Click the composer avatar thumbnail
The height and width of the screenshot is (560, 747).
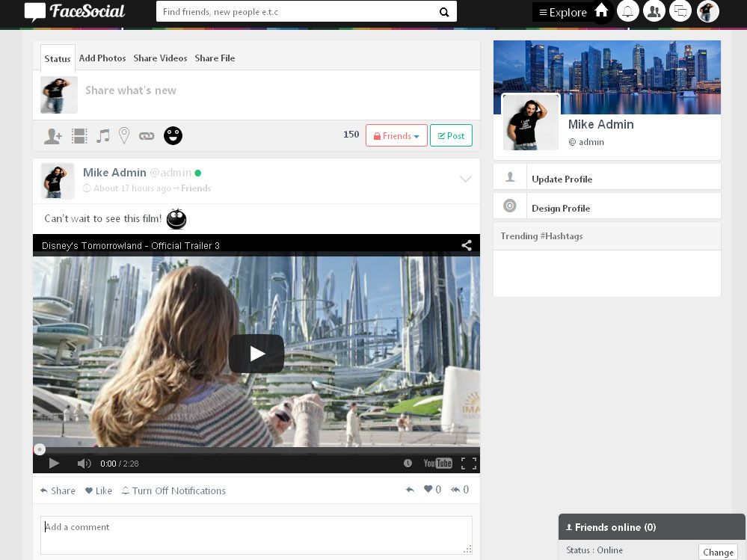tap(59, 95)
